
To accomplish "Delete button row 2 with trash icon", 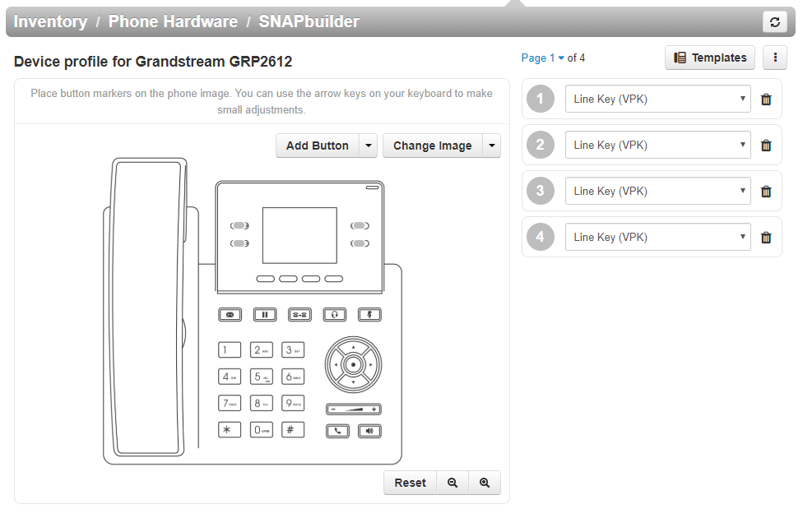I will pos(766,146).
